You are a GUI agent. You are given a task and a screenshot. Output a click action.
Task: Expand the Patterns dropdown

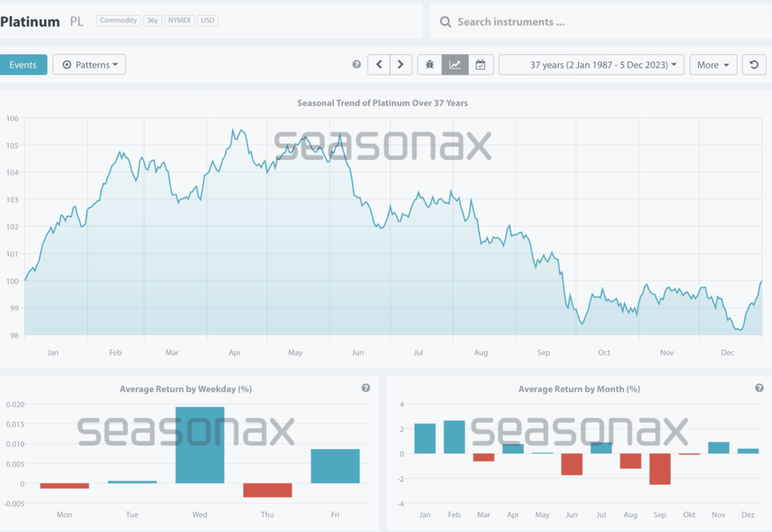(x=90, y=65)
